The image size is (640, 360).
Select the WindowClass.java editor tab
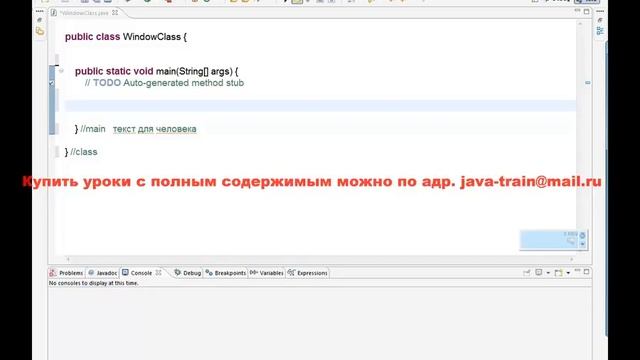point(84,13)
